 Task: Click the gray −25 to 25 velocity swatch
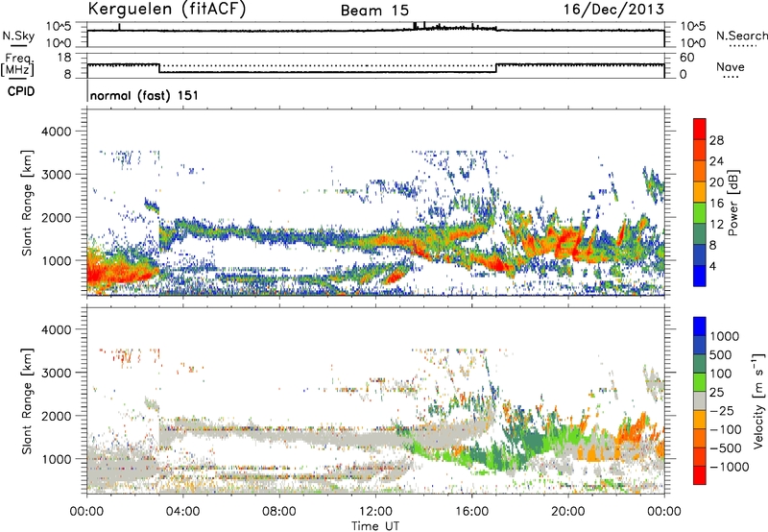point(700,401)
